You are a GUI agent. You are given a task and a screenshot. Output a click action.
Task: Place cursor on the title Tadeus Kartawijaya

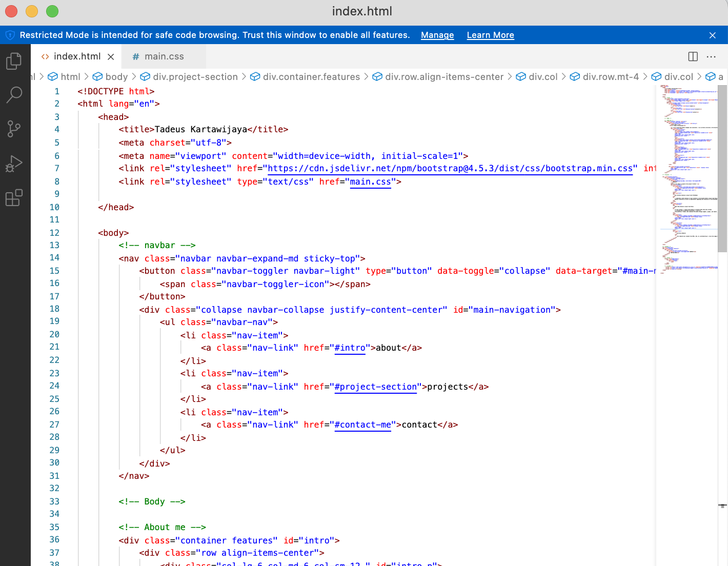[201, 129]
